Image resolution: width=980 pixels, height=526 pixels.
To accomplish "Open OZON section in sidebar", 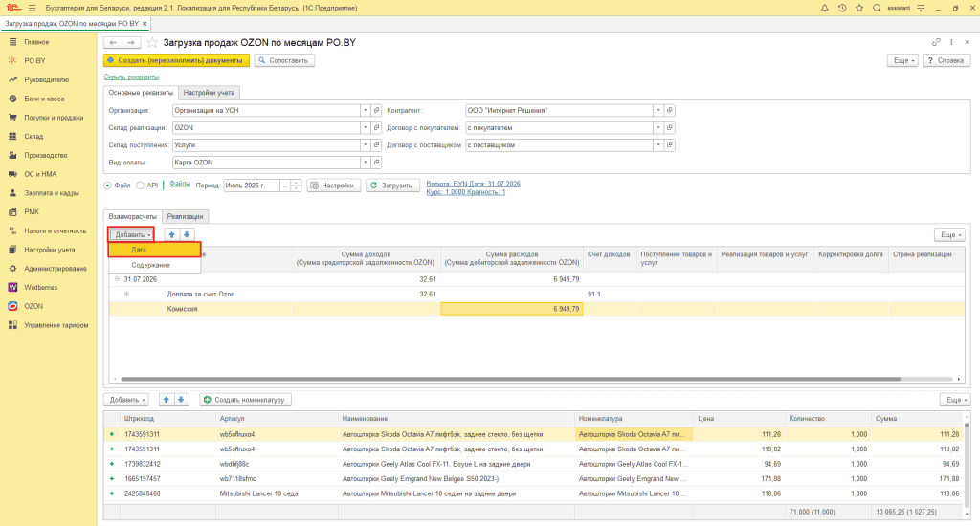I will tap(33, 306).
